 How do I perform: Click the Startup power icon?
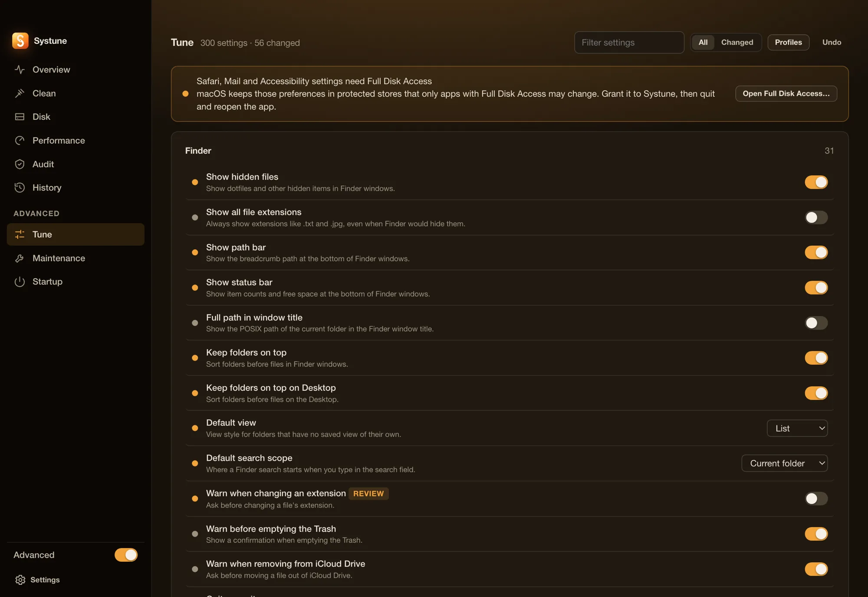click(20, 282)
